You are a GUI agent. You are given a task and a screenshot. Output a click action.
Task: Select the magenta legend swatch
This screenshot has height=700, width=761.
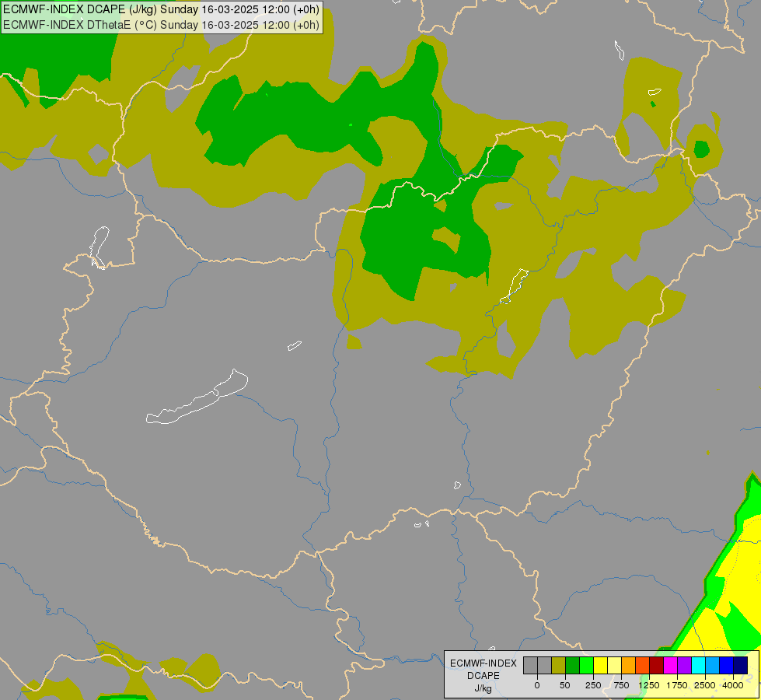671,665
